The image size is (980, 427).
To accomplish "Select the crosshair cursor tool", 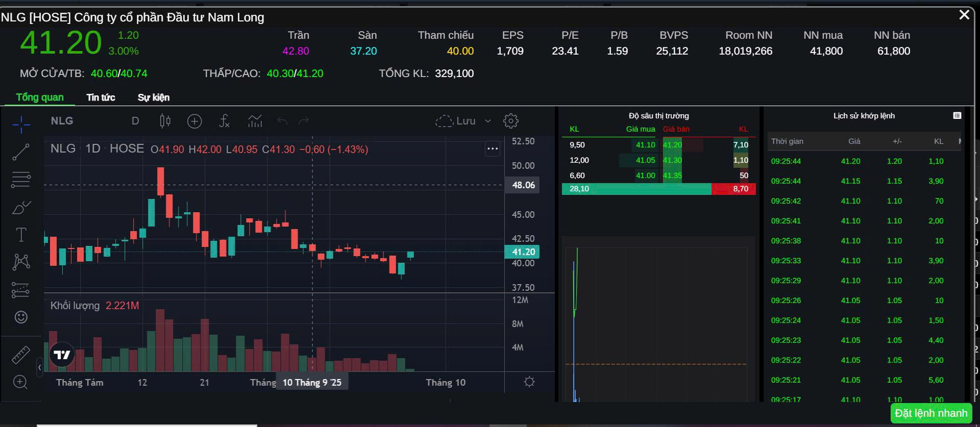I will click(x=21, y=123).
